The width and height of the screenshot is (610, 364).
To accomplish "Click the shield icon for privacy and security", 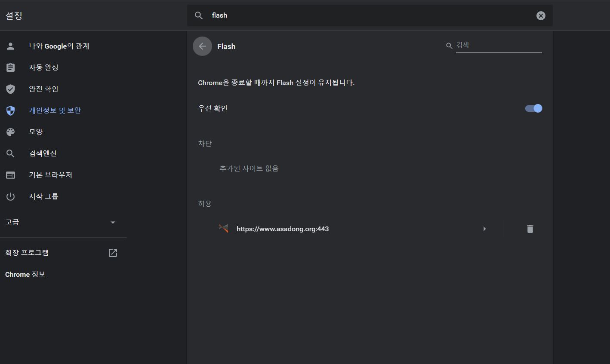I will [11, 110].
